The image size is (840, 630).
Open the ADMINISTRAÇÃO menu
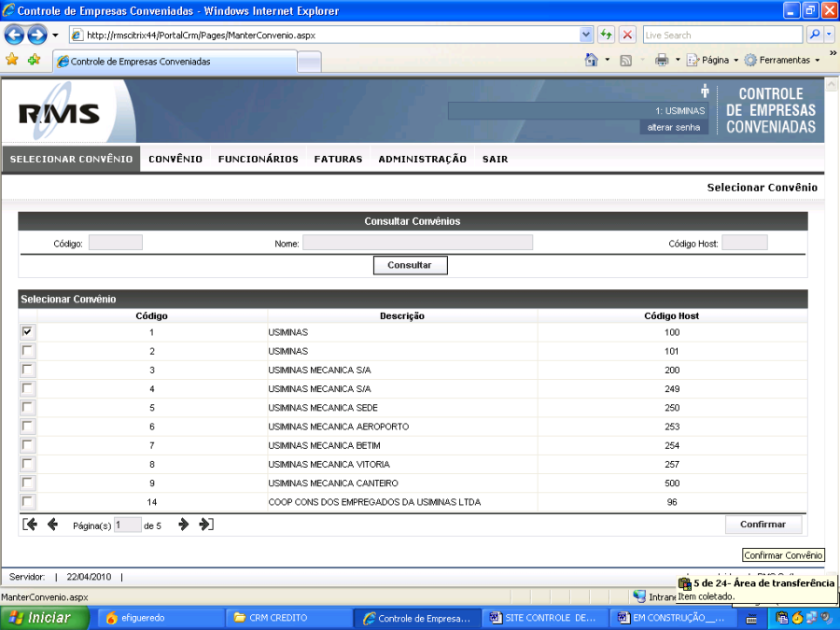422,159
